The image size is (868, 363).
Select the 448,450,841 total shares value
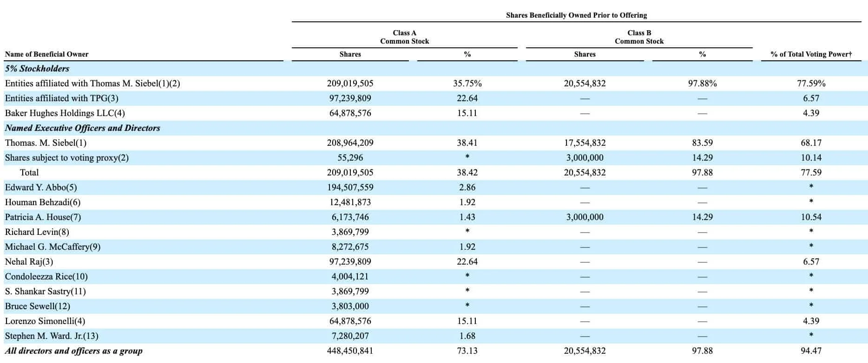[350, 351]
